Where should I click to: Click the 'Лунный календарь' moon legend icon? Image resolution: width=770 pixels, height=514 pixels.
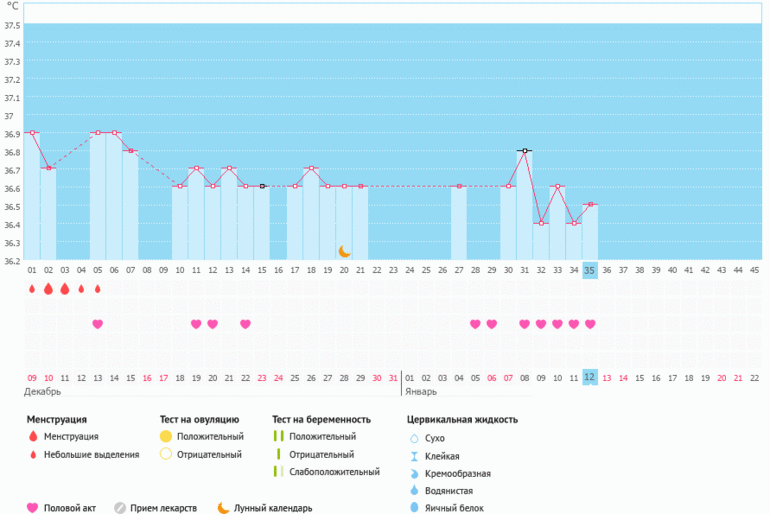click(223, 508)
